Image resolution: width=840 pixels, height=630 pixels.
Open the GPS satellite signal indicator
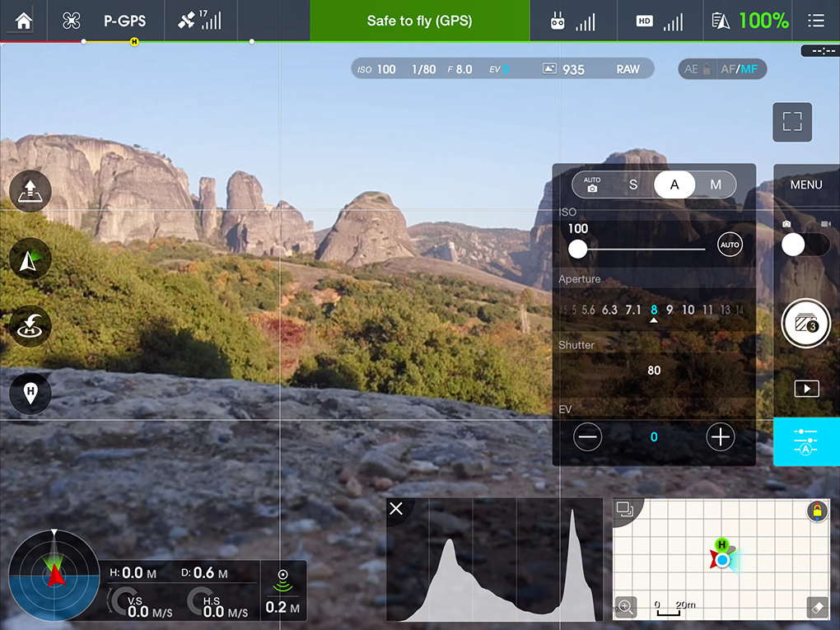coord(199,21)
